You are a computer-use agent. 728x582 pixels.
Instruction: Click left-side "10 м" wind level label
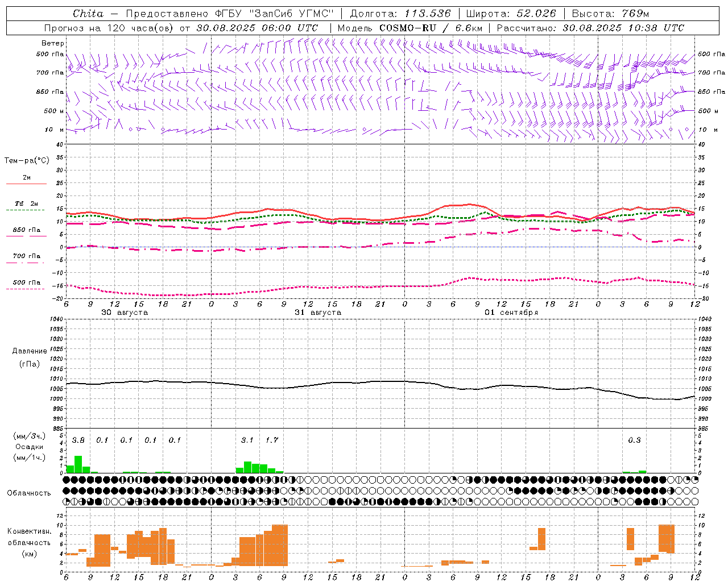[x=55, y=130]
